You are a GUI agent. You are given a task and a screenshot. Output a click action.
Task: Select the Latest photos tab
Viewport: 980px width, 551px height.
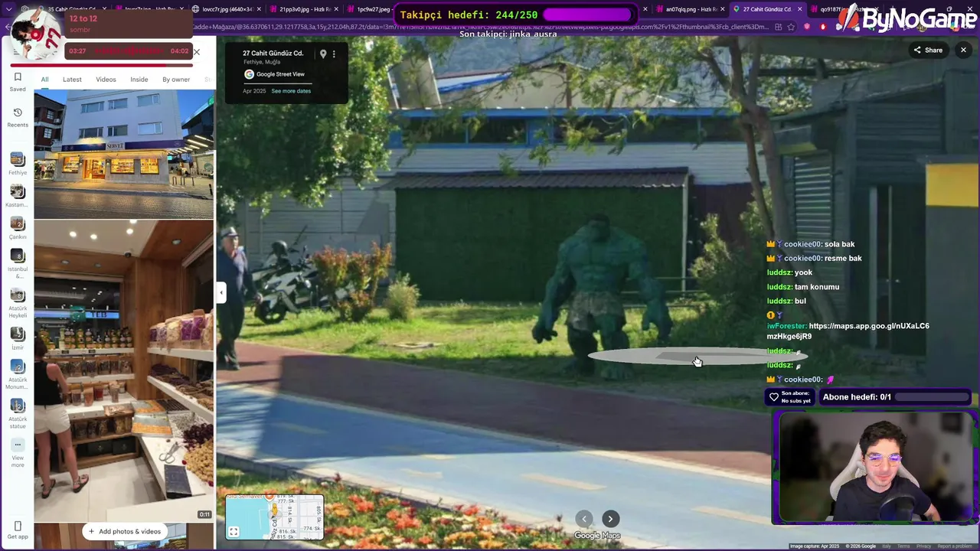point(72,80)
